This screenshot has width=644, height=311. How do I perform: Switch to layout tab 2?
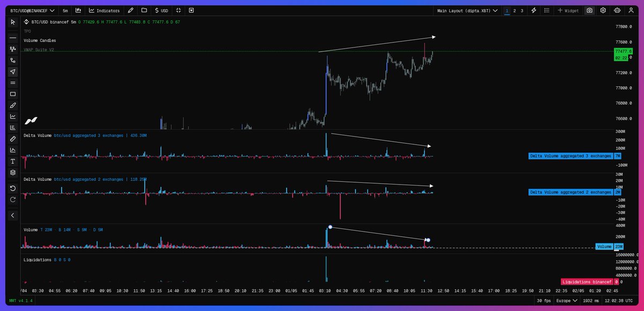point(514,10)
